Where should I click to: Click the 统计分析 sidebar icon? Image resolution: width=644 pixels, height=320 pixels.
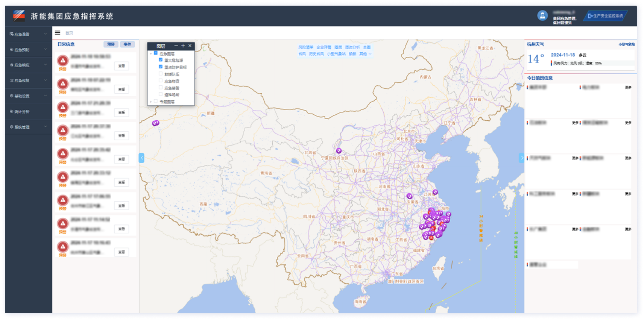tap(12, 112)
